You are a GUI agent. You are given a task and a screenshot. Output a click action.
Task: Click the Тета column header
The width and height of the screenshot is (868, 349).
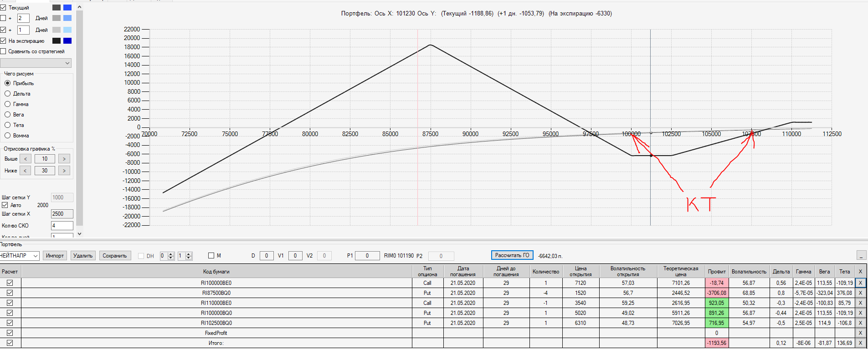pyautogui.click(x=845, y=272)
